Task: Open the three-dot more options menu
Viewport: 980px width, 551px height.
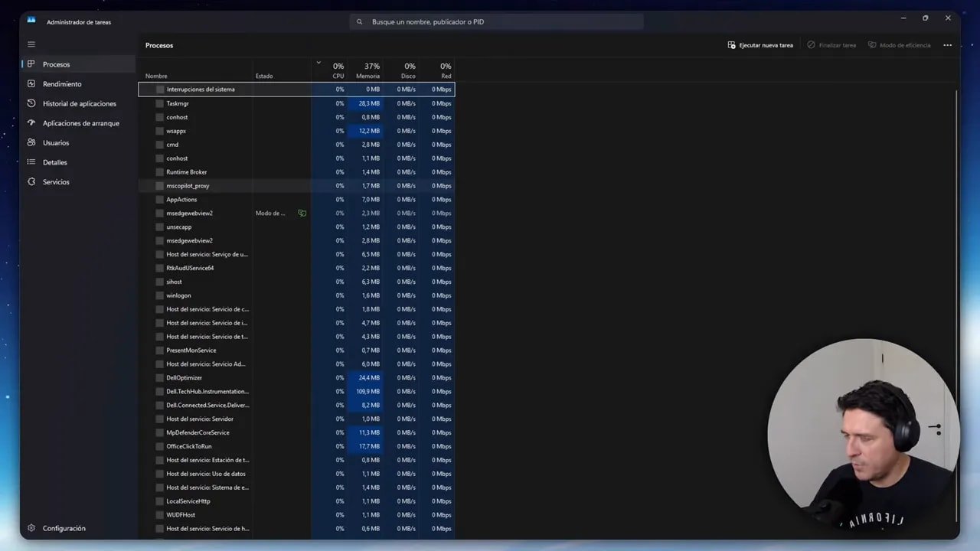Action: (x=947, y=45)
